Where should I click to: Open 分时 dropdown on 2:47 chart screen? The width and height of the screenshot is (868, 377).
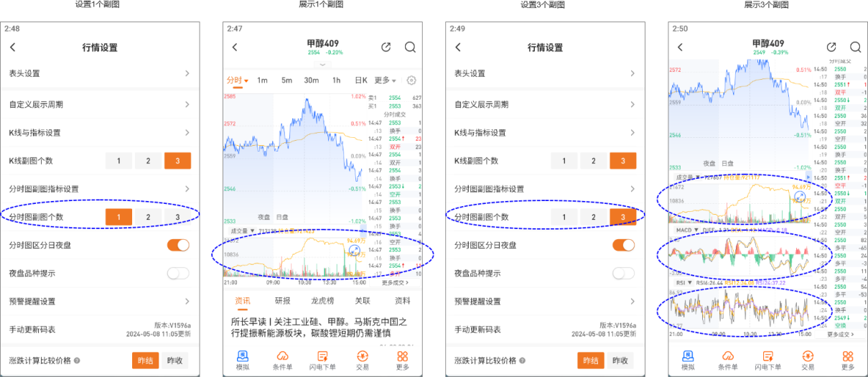click(x=237, y=80)
